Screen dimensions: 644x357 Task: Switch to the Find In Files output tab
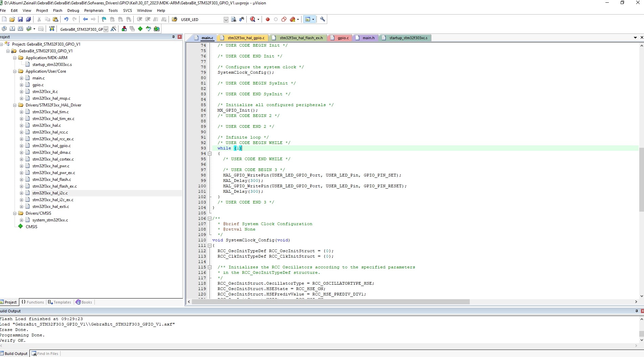(x=45, y=354)
